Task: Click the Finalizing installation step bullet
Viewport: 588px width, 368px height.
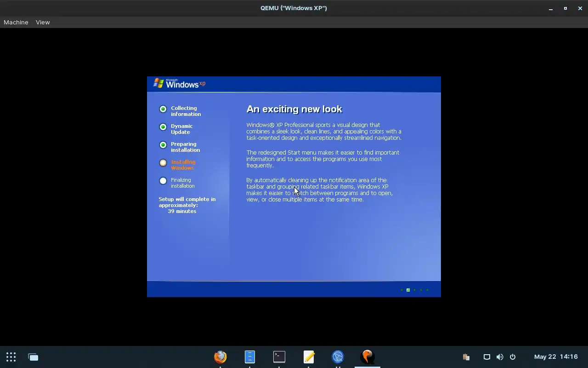Action: [x=163, y=181]
